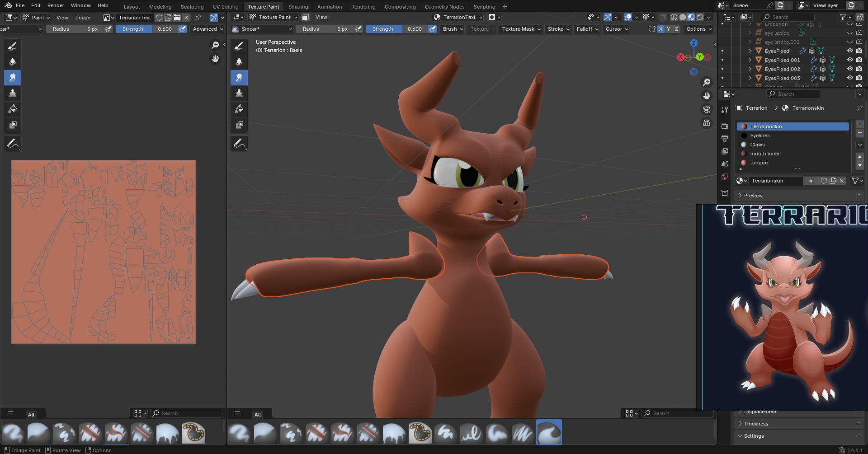This screenshot has height=454, width=868.
Task: Click the pan hand icon in 3D viewport
Action: [707, 96]
